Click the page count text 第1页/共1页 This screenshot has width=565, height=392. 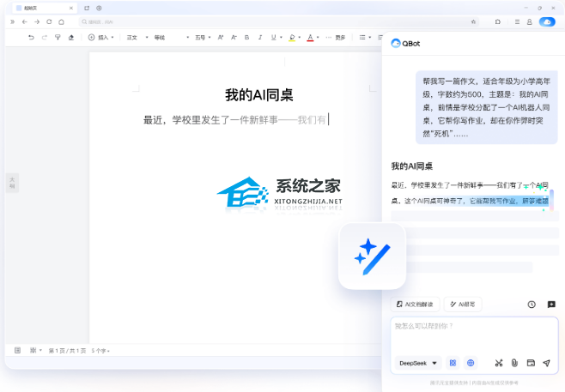67,351
